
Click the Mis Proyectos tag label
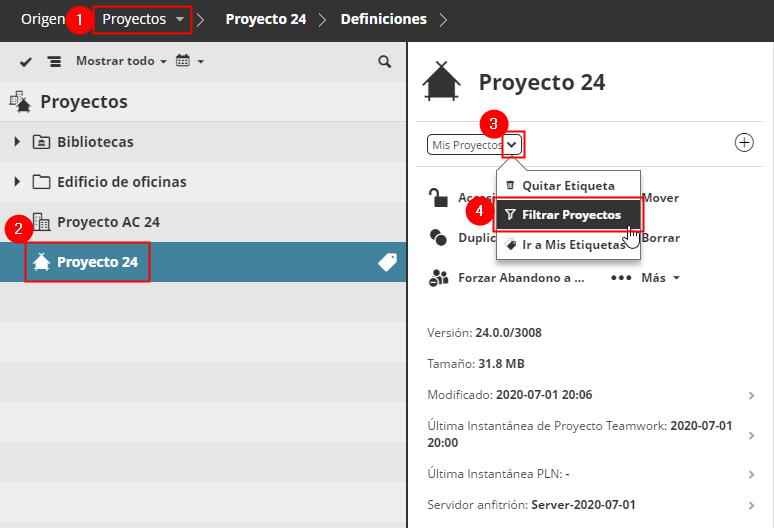coord(466,145)
